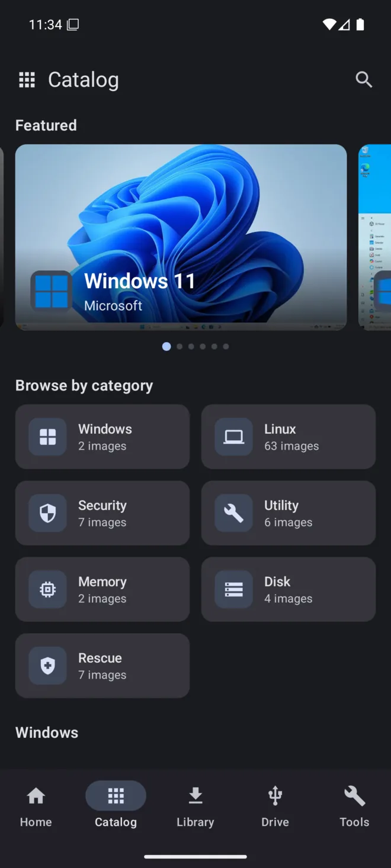Tap the "63 images" count text
The height and width of the screenshot is (868, 391).
291,446
